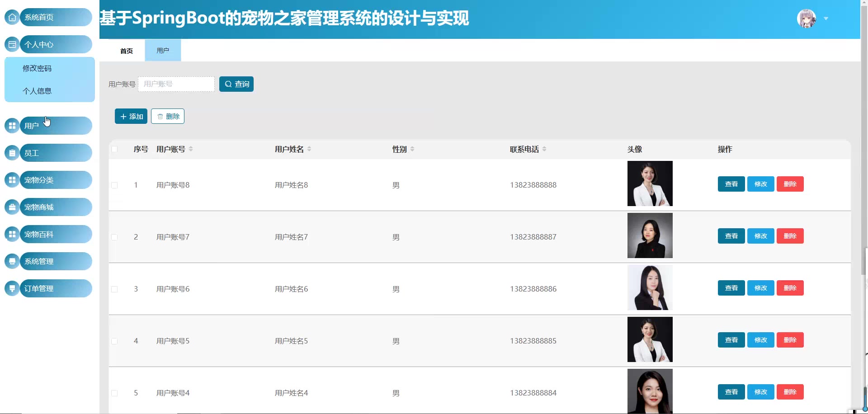Click 修改 for 用户账号4

pos(761,392)
